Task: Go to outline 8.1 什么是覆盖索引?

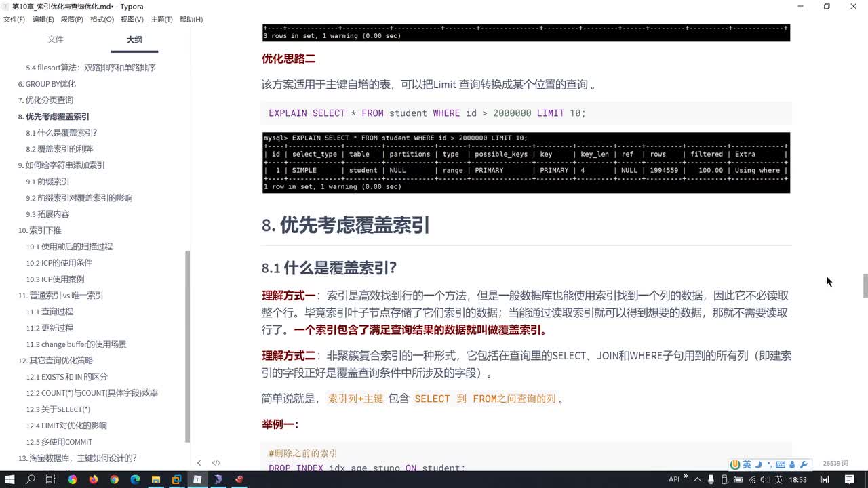Action: pyautogui.click(x=62, y=133)
